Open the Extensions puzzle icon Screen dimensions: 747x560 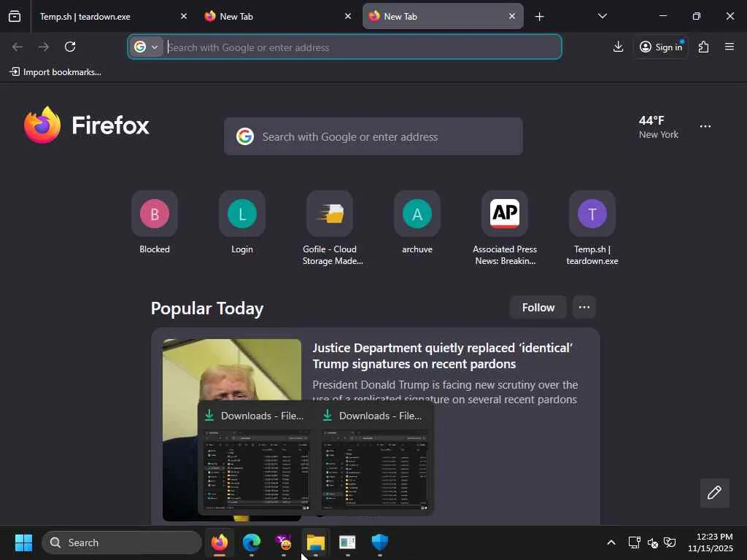point(703,47)
